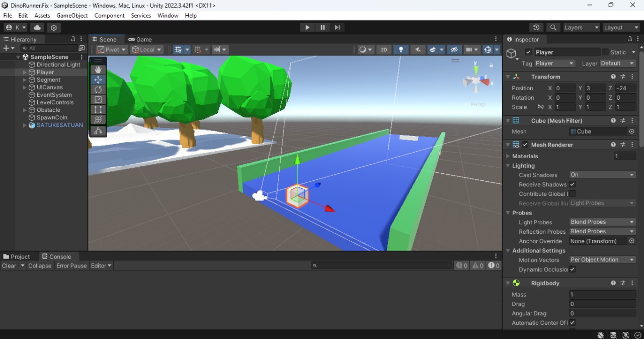This screenshot has width=644, height=339.
Task: Collapse Rigidbody component
Action: click(x=508, y=283)
